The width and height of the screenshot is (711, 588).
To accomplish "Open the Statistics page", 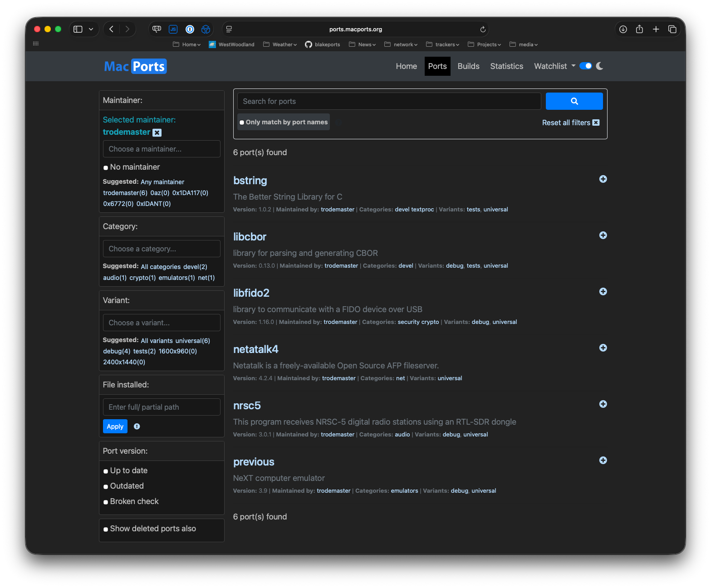I will [506, 66].
